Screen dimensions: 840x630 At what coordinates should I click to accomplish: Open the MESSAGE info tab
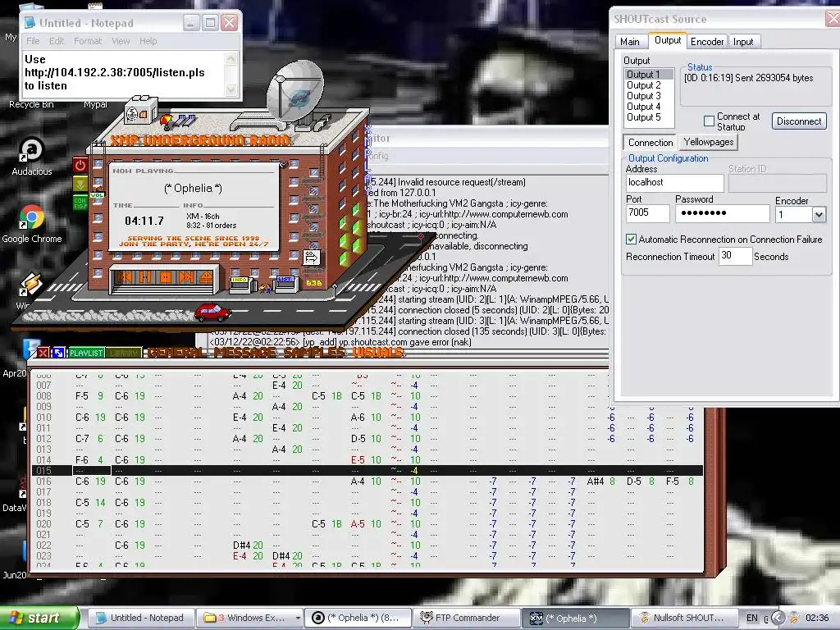246,353
